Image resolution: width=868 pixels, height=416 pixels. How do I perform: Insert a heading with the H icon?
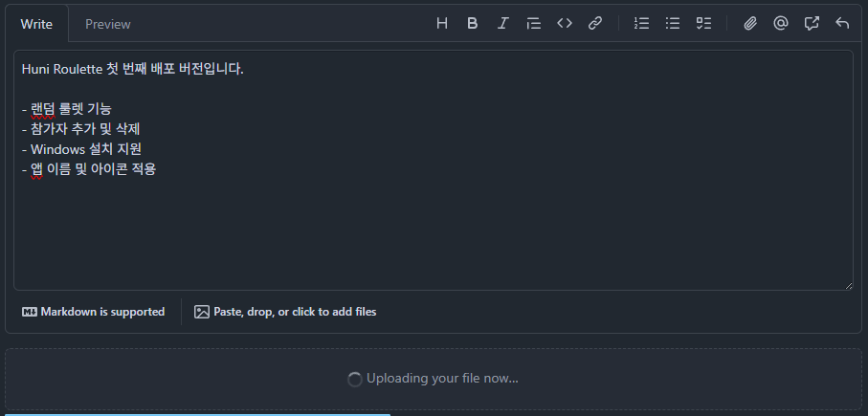click(442, 23)
